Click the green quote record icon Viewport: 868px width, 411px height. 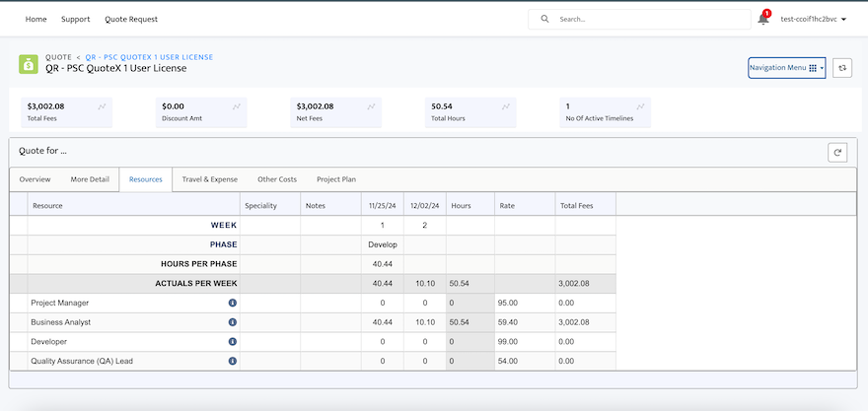[29, 64]
